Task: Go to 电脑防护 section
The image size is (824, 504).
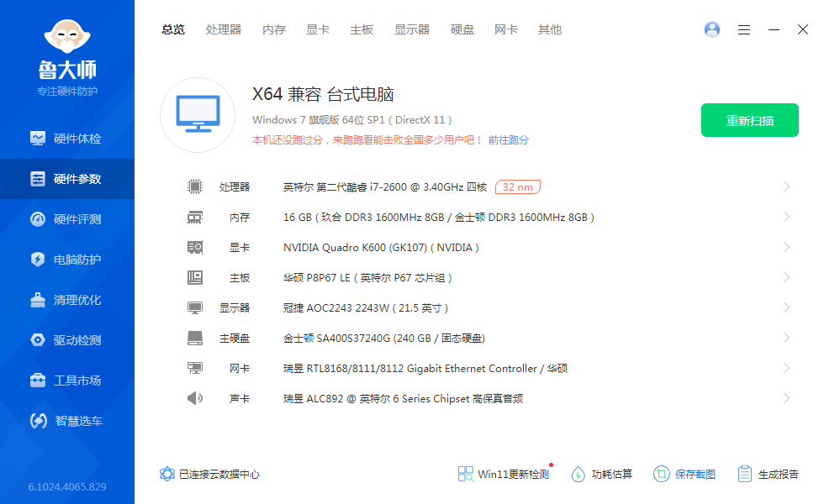Action: (x=67, y=260)
